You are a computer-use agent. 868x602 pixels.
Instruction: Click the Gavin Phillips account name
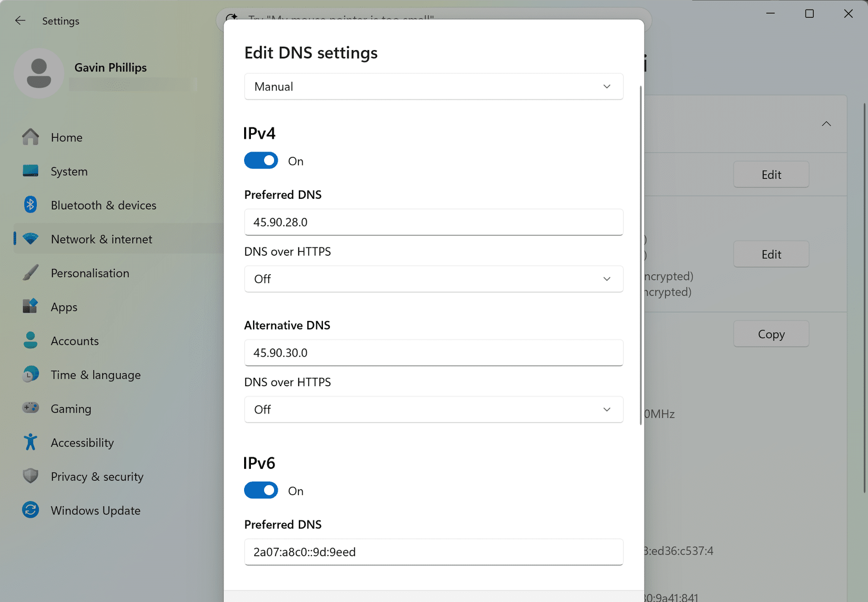coord(110,67)
